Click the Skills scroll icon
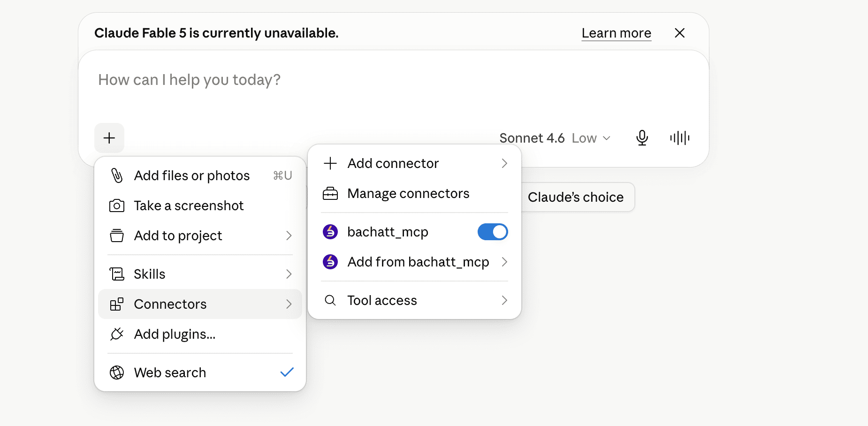This screenshot has height=426, width=868. coord(117,274)
